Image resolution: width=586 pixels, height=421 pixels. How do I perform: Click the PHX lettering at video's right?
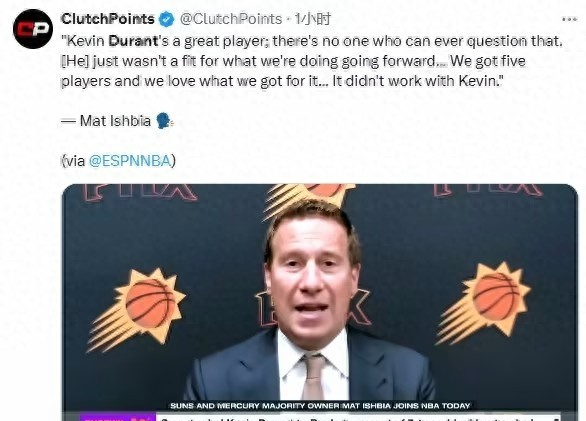coord(488,190)
